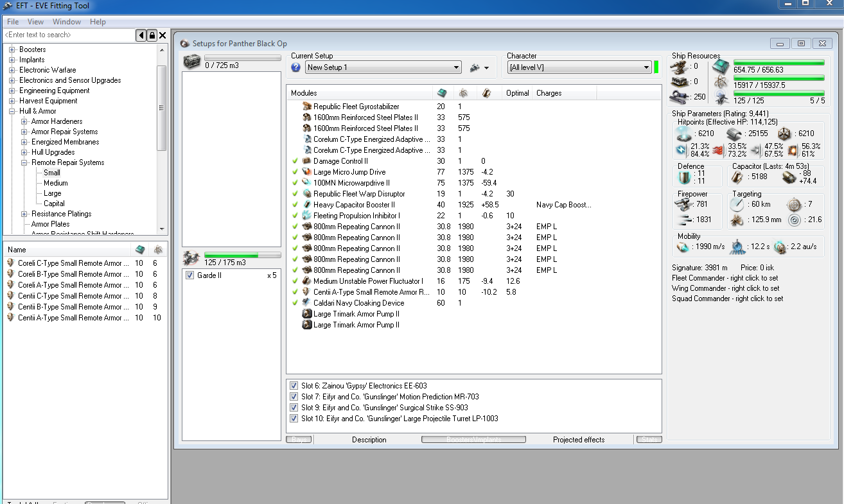Click the align time icon showing 12.2 s
Screen dimensions: 844x504
click(737, 247)
